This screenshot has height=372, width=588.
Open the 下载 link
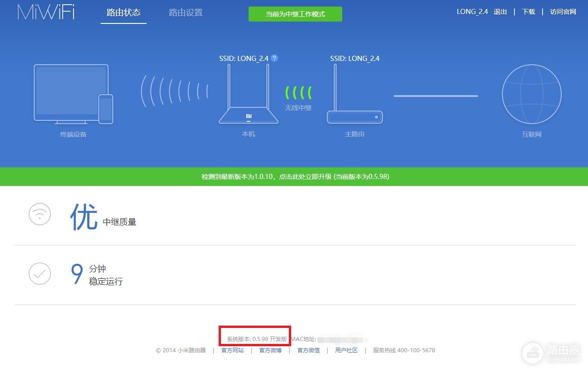tap(529, 12)
